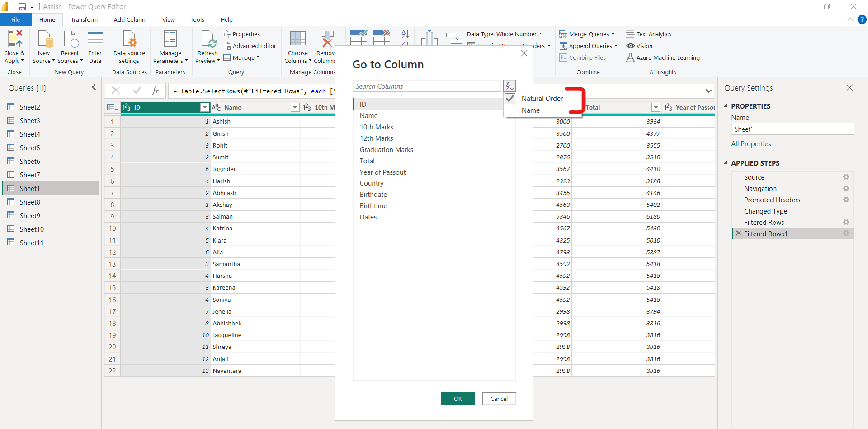Open the gear settings for Source step
This screenshot has height=429, width=868.
coord(846,177)
